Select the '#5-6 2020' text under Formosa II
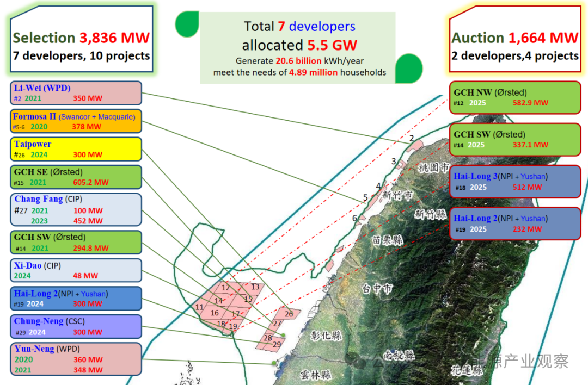 coord(30,127)
